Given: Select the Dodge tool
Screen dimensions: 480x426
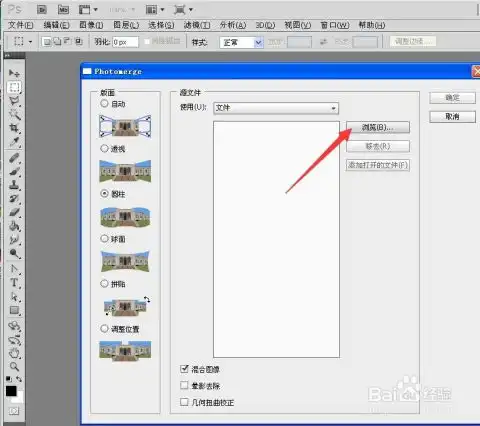Looking at the screenshot, I should click(14, 254).
